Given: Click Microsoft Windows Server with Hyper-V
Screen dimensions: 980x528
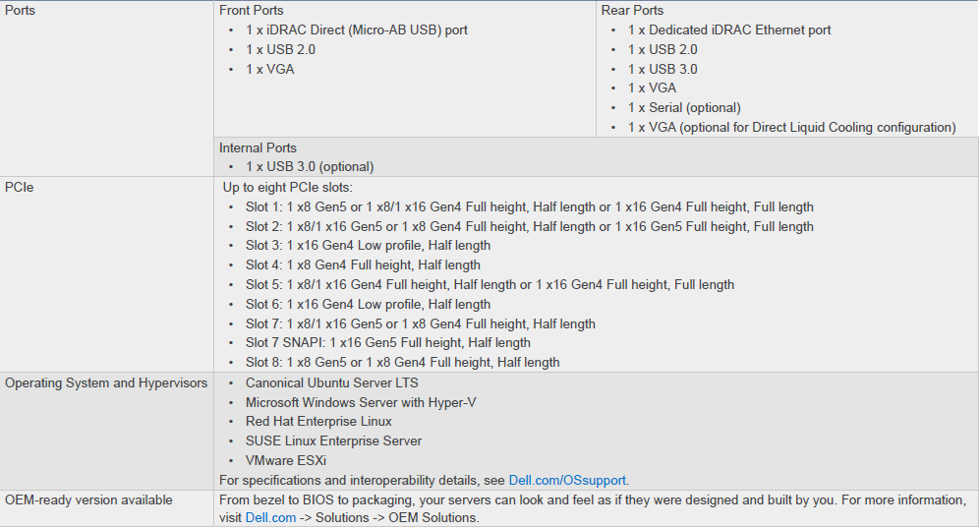Looking at the screenshot, I should (361, 402).
